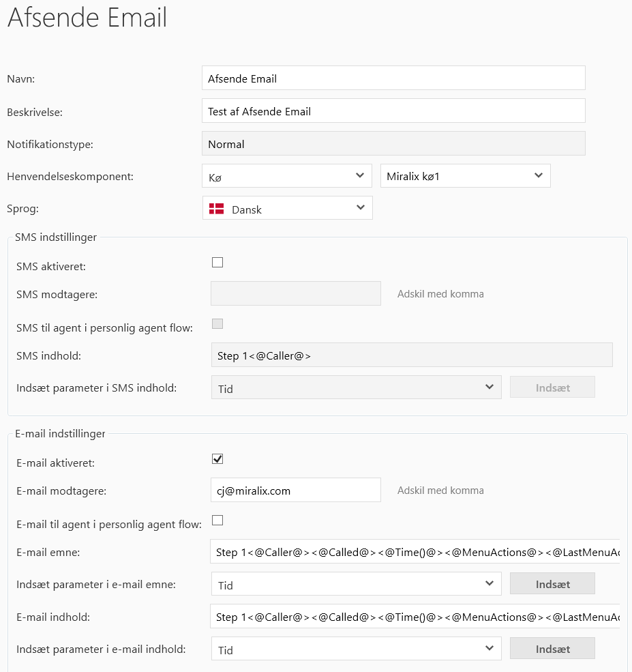Click the Navn input field
The width and height of the screenshot is (632, 672).
pyautogui.click(x=393, y=78)
